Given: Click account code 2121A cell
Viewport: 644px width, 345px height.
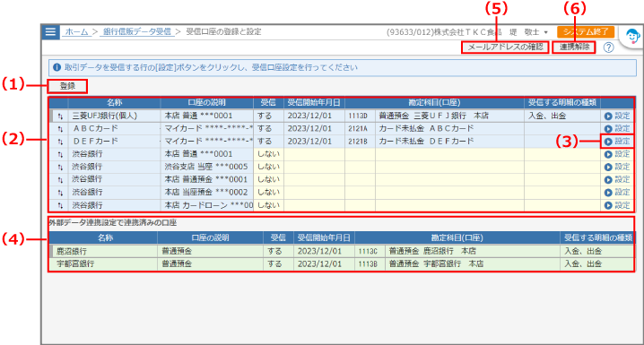Looking at the screenshot, I should click(x=360, y=129).
